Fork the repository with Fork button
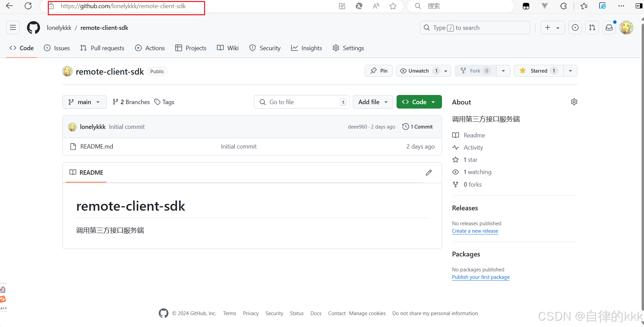Screen dimensions: 644x327 tap(475, 71)
